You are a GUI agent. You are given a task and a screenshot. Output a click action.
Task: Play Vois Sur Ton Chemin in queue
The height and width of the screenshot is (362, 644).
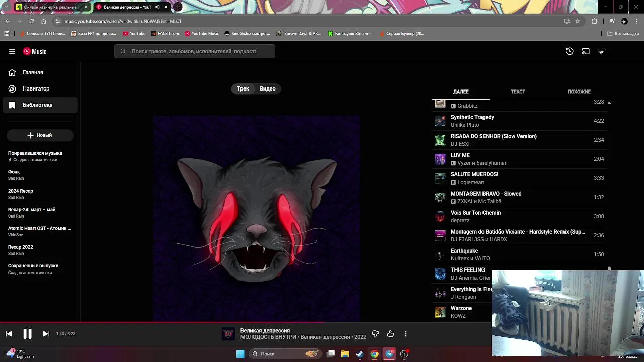(x=519, y=216)
